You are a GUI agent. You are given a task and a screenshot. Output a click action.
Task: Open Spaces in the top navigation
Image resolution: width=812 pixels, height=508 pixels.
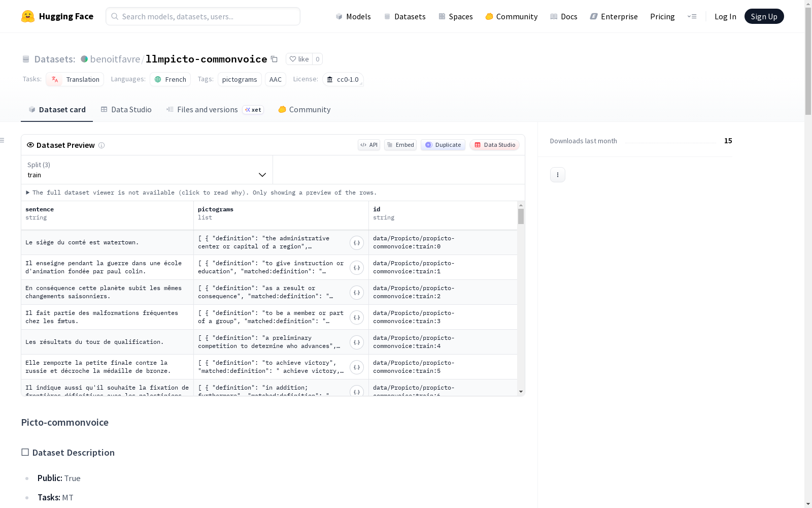[455, 16]
